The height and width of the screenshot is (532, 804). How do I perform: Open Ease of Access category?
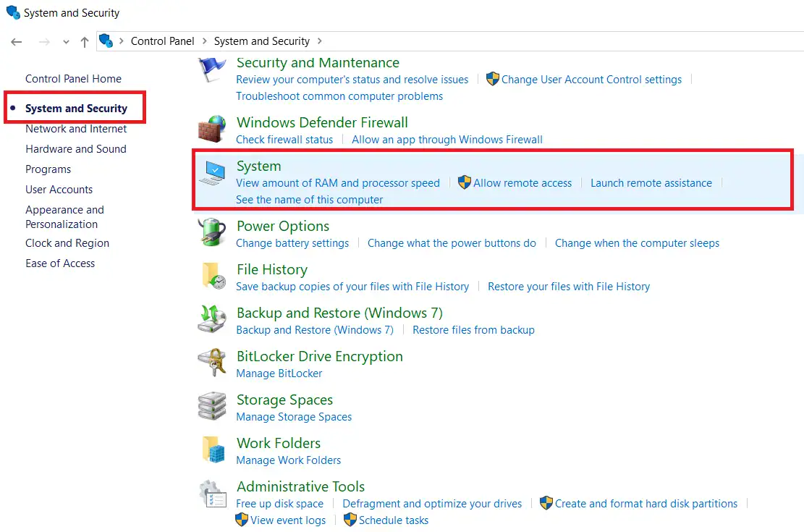[x=60, y=263]
